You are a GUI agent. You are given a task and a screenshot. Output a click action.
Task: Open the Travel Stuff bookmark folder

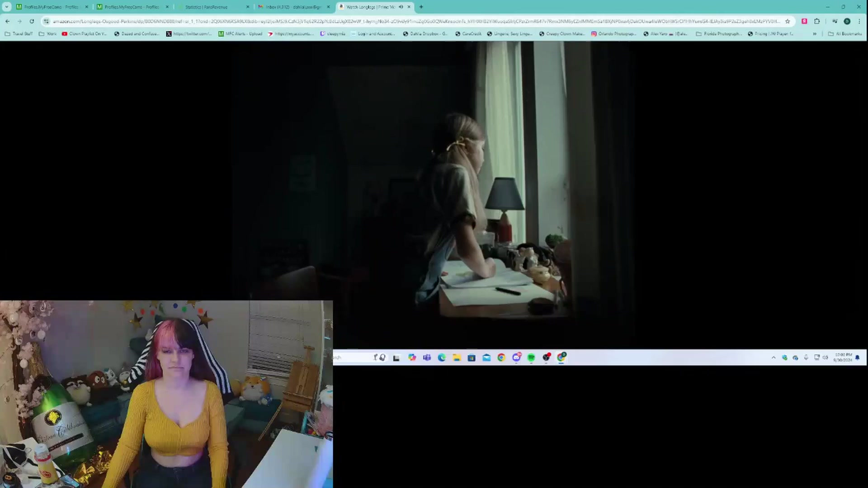(19, 34)
